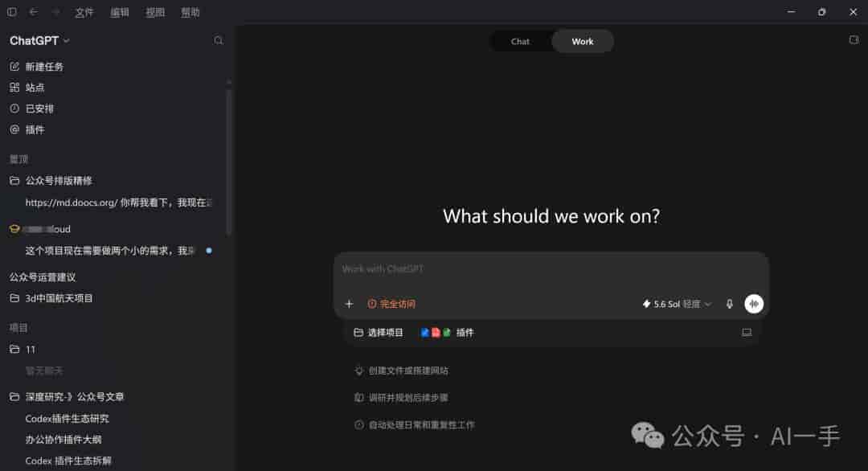Open the project ending in 'loud'

tap(40, 229)
